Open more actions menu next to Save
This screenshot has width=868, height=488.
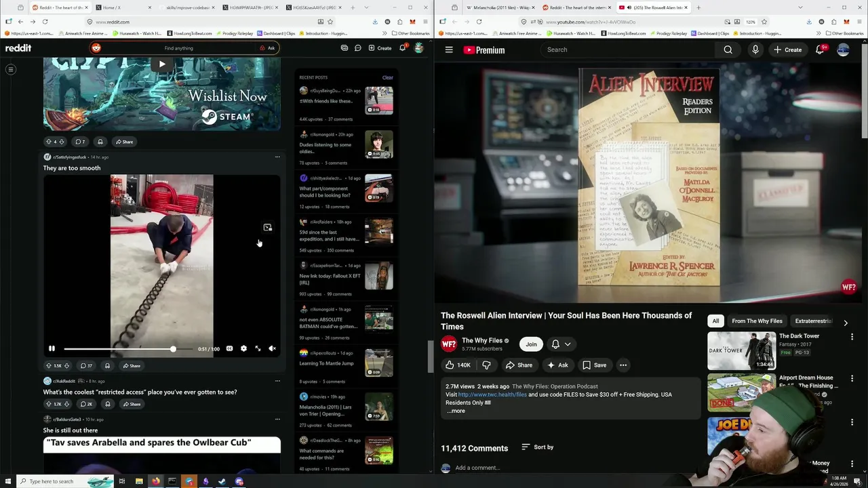click(x=623, y=365)
